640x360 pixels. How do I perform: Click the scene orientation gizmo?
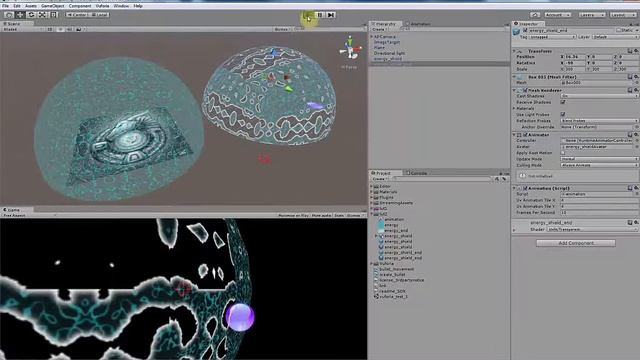[x=350, y=49]
